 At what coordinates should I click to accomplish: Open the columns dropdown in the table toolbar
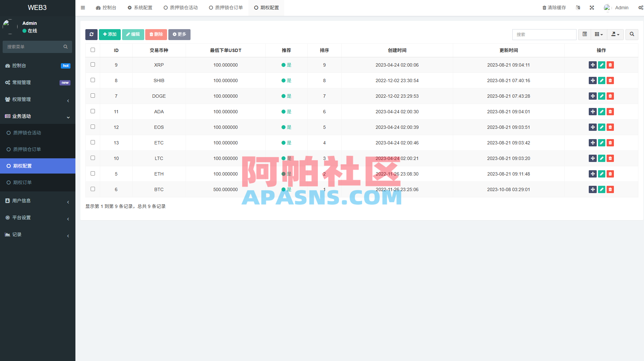(599, 34)
